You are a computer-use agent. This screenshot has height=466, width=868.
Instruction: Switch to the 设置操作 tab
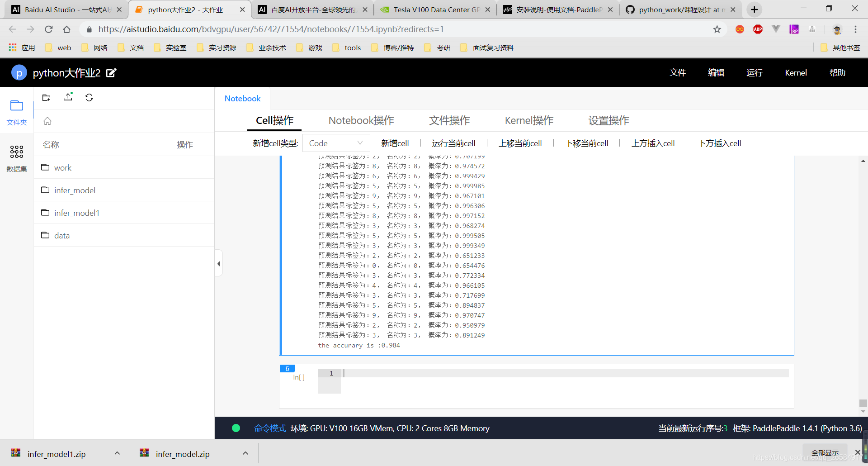[609, 120]
